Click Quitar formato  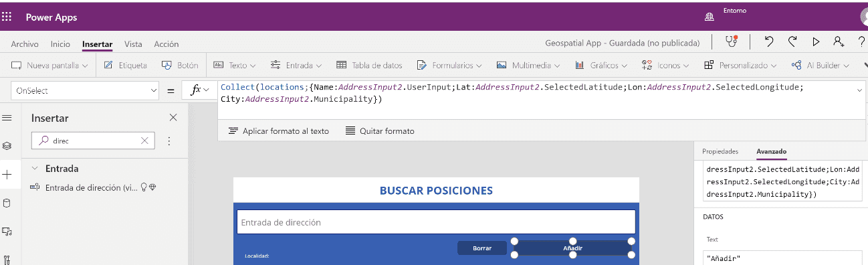click(380, 131)
